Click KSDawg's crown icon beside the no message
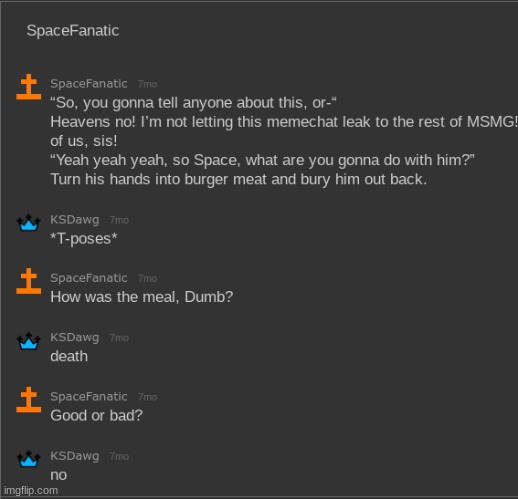The image size is (518, 499). click(x=29, y=459)
